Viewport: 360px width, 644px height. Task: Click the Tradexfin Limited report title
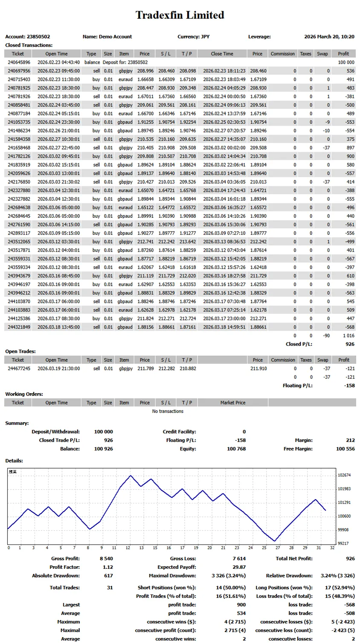pos(180,15)
